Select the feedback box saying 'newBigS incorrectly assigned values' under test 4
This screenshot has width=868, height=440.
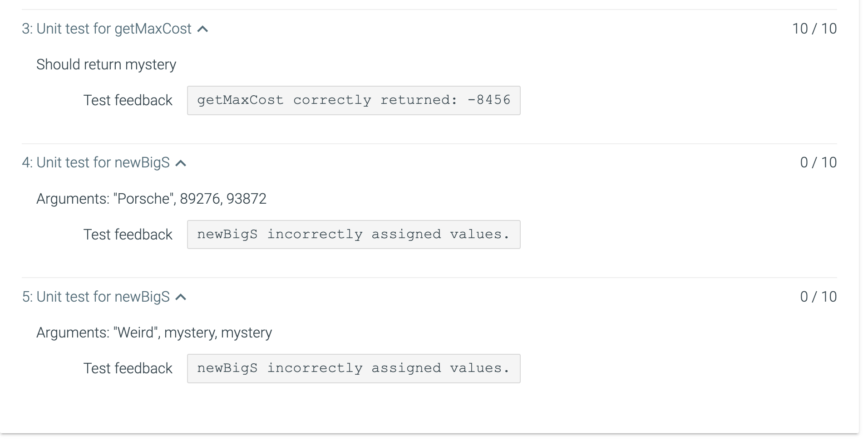pyautogui.click(x=354, y=235)
